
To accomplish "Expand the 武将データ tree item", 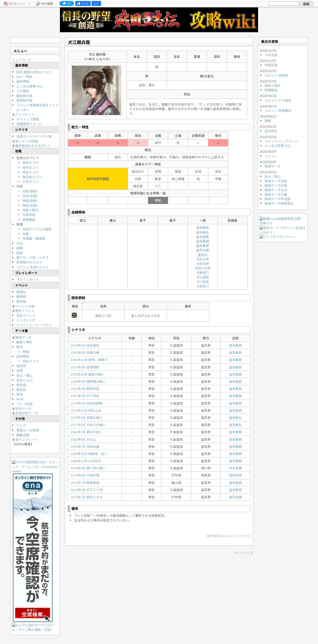I will coord(14,408).
